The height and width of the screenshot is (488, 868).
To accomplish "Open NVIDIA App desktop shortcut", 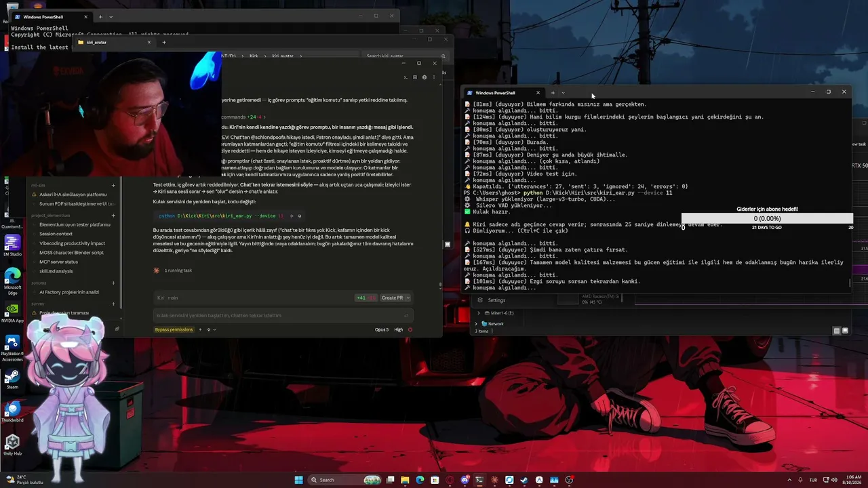I will (x=12, y=312).
